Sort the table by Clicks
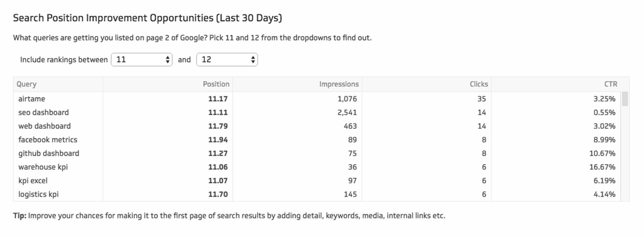Viewport: 644px width, 236px height. (479, 84)
